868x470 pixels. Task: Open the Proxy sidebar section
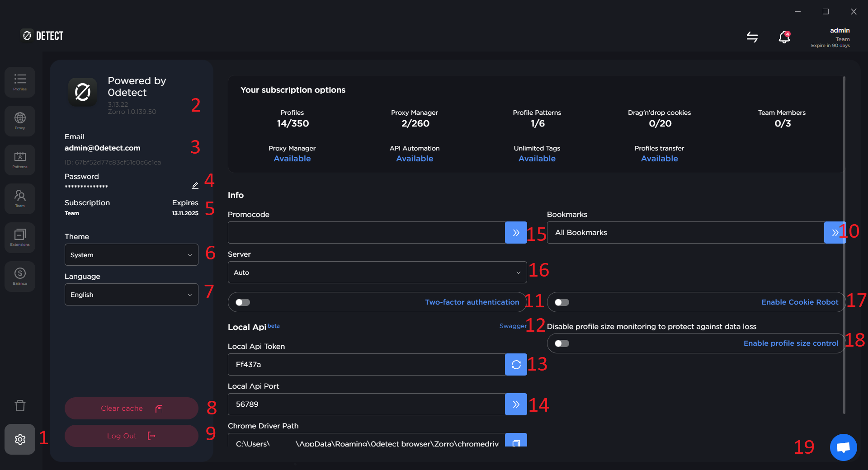[20, 121]
